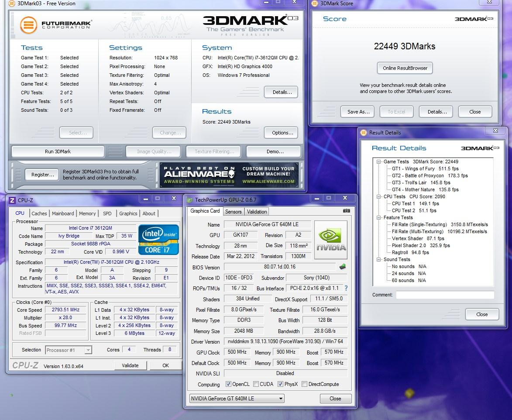Click the Result Details title bar icon
The image size is (512, 420).
point(364,133)
